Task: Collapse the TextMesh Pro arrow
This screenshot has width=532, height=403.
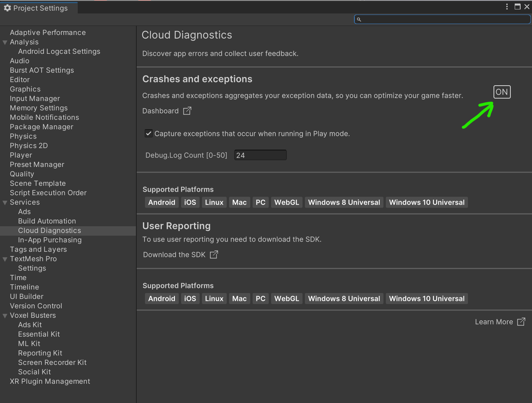Action: [5, 259]
